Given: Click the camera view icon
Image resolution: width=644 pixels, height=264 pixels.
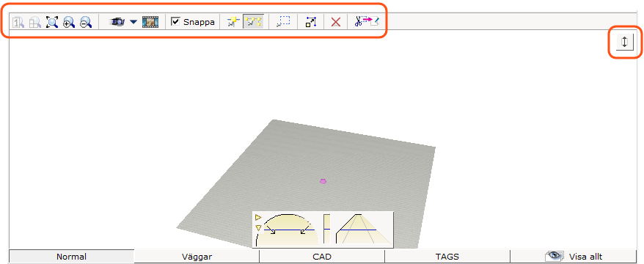Looking at the screenshot, I should tap(117, 22).
